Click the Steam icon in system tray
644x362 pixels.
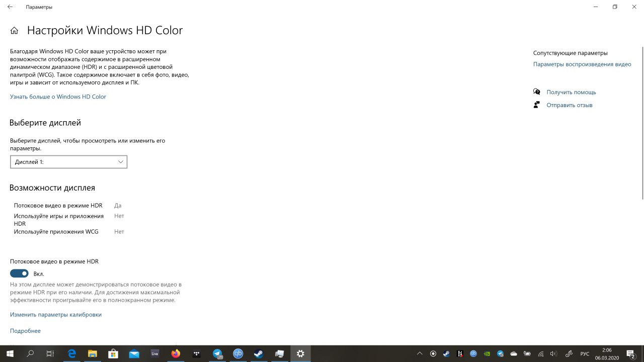(446, 354)
